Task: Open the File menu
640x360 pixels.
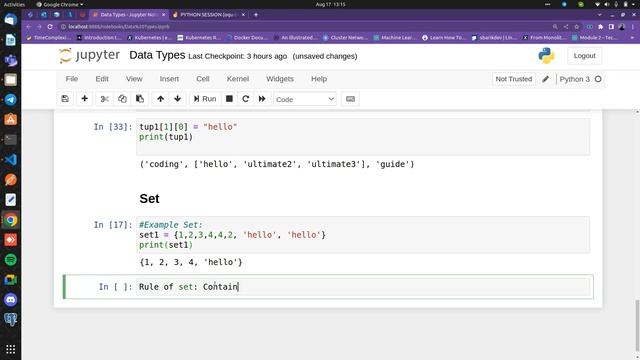Action: 72,79
